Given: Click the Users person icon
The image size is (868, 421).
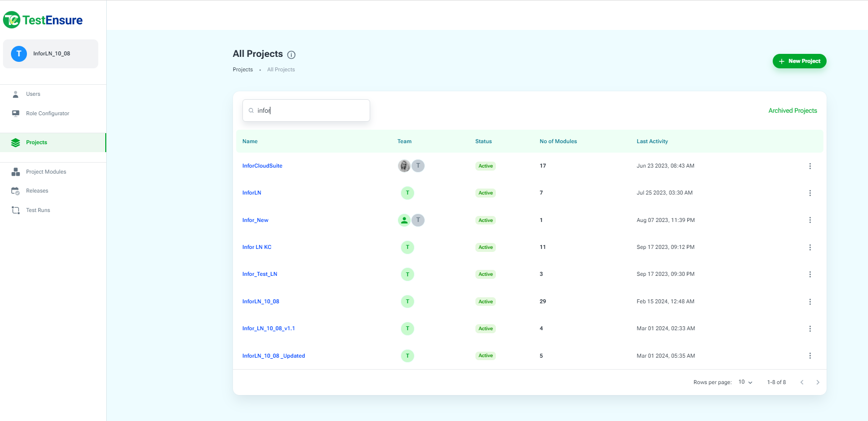Looking at the screenshot, I should click(15, 94).
